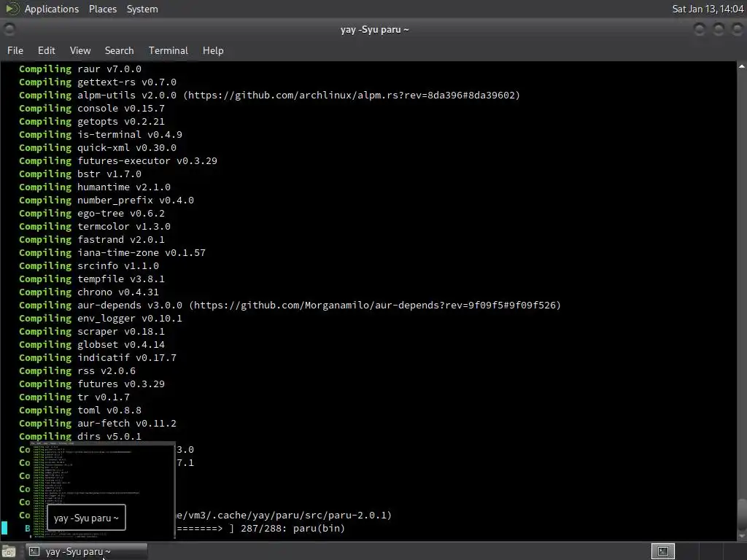Viewport: 747px width, 560px height.
Task: Click the '.cache/yay/paru/src/paru-2.0.1' path text
Action: (298, 516)
